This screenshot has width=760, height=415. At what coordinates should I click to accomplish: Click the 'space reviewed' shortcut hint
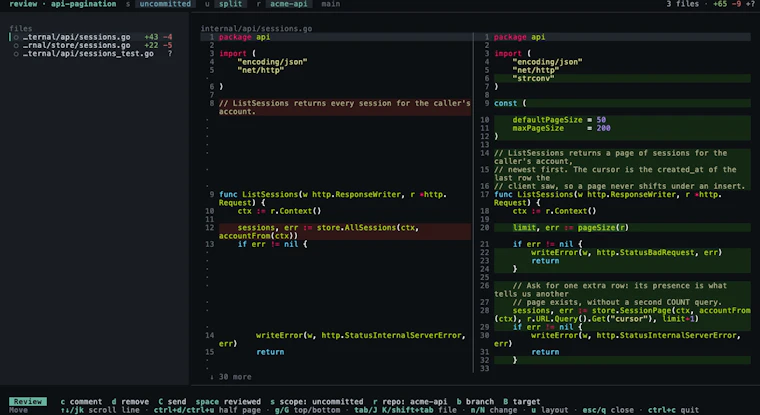[x=228, y=402]
